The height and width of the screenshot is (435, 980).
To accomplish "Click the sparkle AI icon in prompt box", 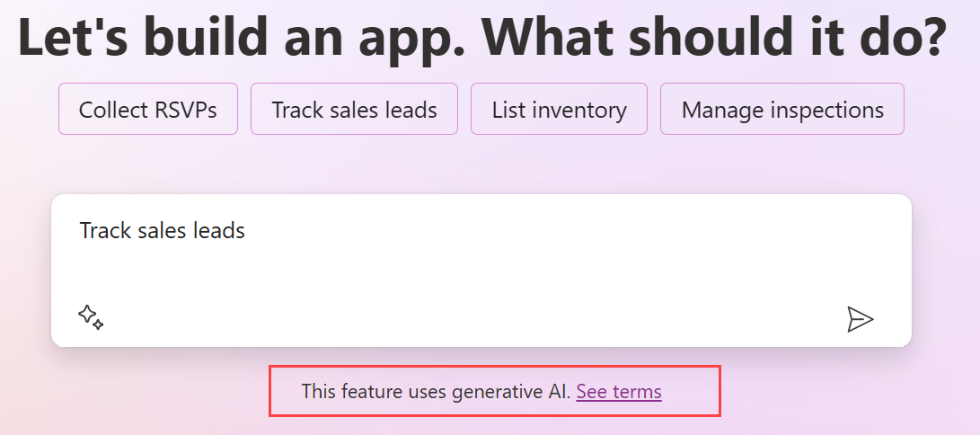I will coord(91,317).
